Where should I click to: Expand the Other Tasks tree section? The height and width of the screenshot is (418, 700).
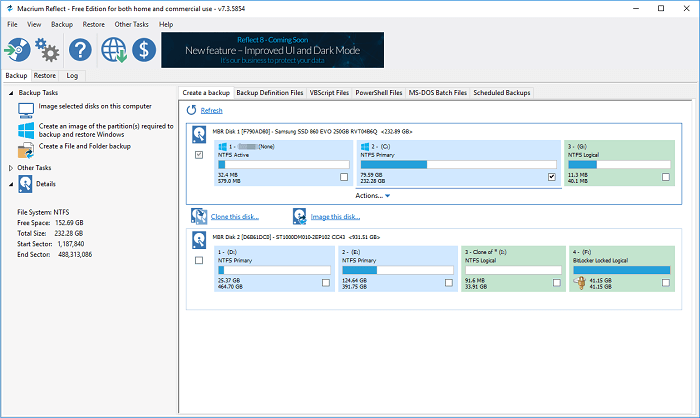11,168
